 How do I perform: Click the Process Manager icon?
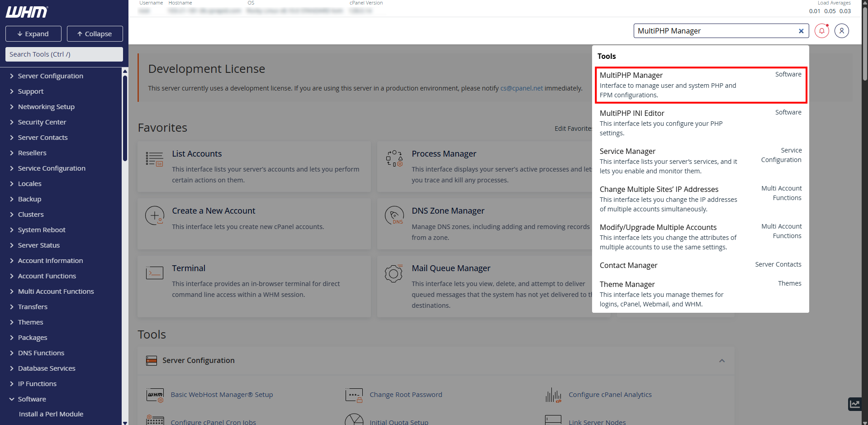click(x=394, y=158)
